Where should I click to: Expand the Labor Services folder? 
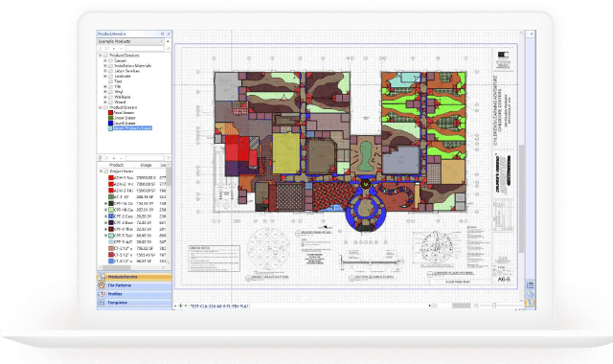tap(105, 71)
